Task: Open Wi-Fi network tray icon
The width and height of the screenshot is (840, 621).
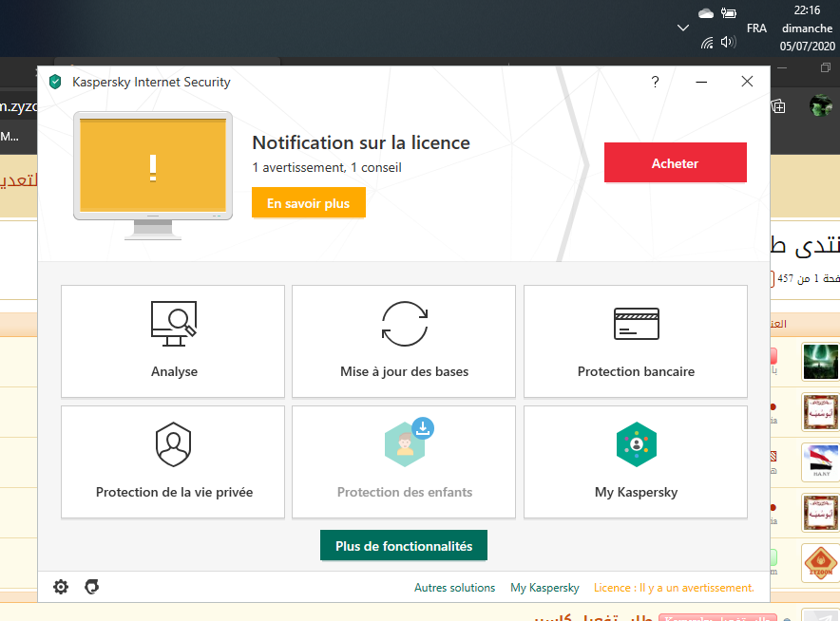Action: 707,43
